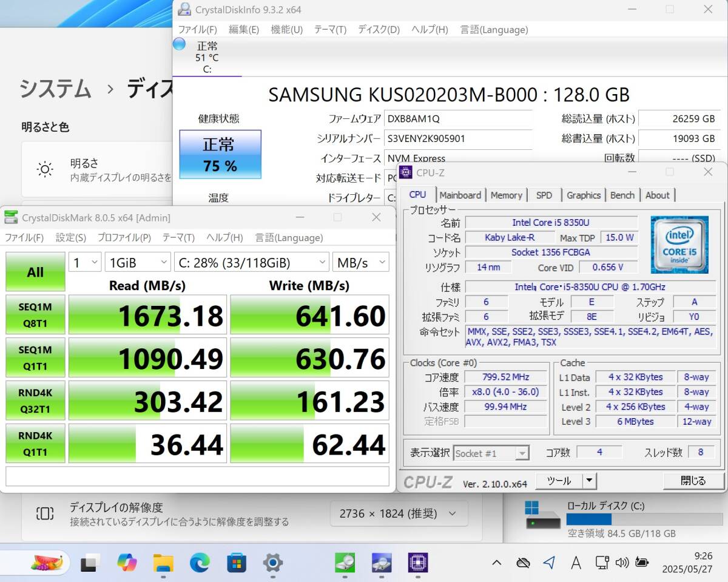Click the empty comment field in CrystalDiskMark
The height and width of the screenshot is (582, 728).
[x=197, y=475]
